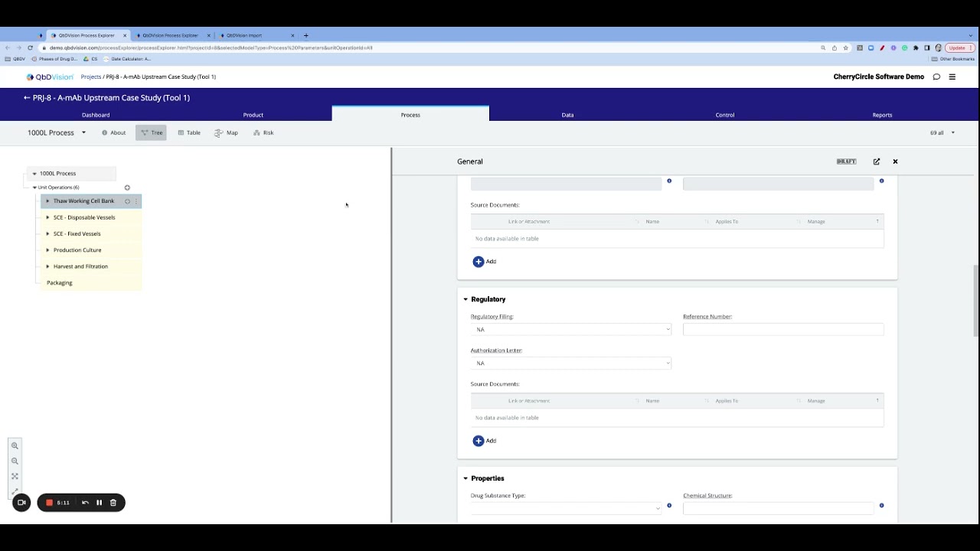This screenshot has height=551, width=980.
Task: Click the camera icon in recording bar
Action: point(21,503)
